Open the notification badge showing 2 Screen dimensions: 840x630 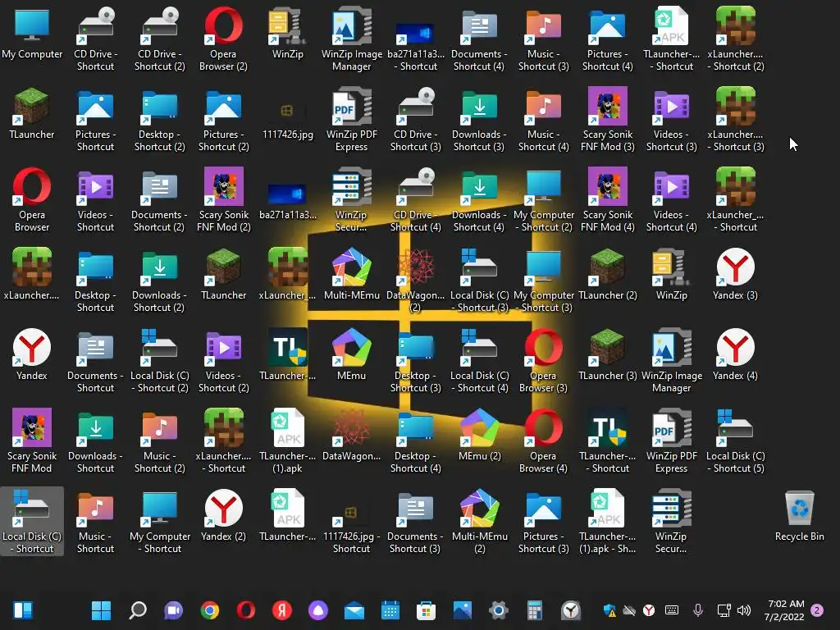click(818, 609)
